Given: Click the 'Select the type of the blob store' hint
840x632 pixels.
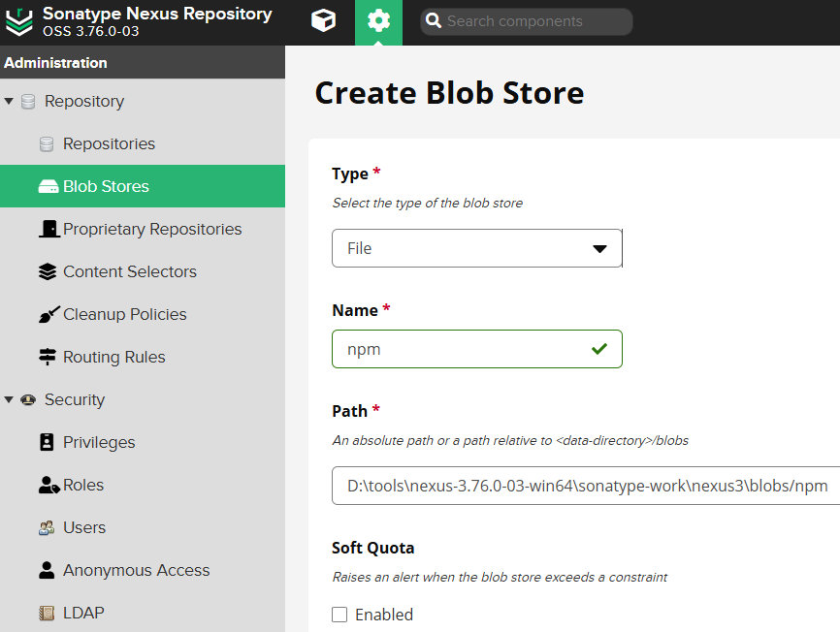Looking at the screenshot, I should [x=427, y=203].
